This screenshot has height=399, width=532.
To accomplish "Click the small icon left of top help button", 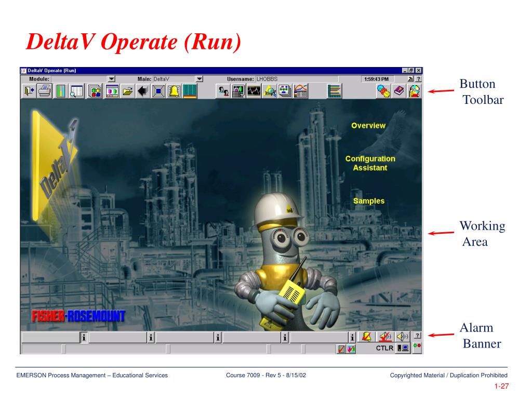I will click(x=410, y=79).
